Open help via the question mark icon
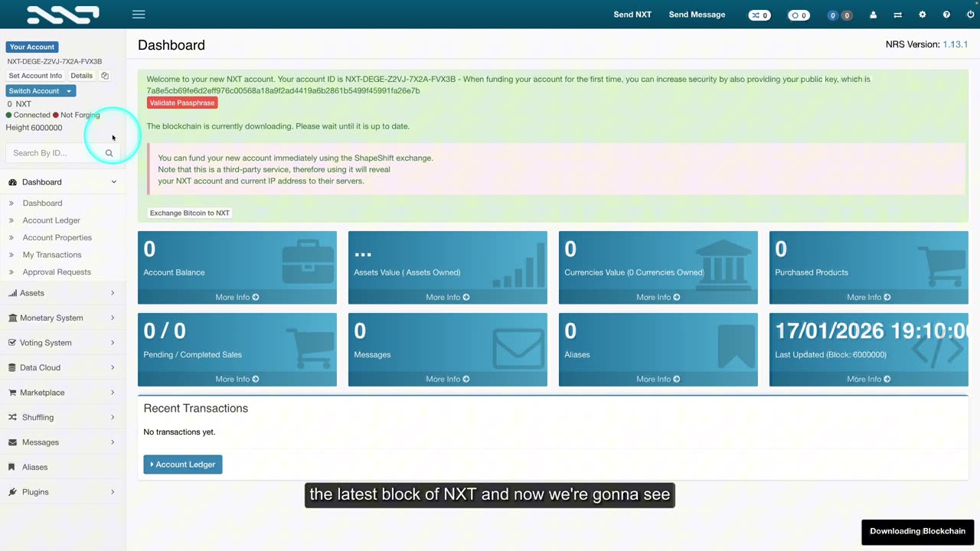 [x=946, y=15]
